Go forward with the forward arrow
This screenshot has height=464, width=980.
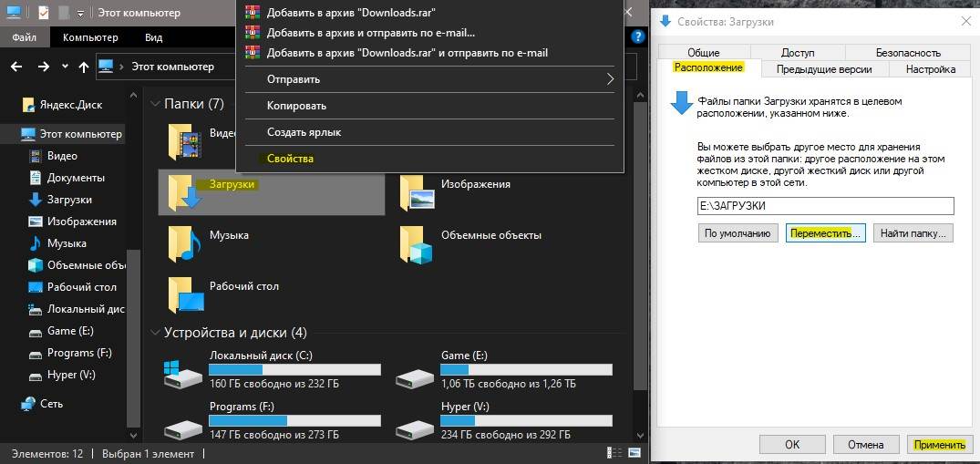point(43,67)
